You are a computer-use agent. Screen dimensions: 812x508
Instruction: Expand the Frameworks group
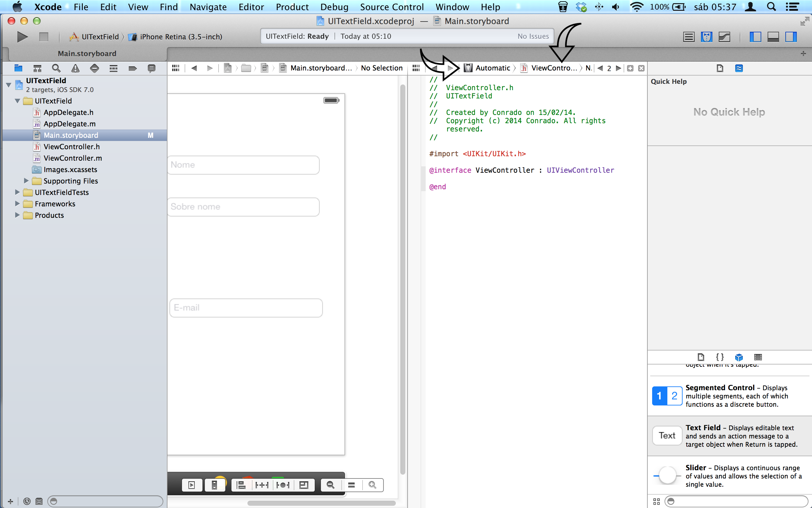17,204
